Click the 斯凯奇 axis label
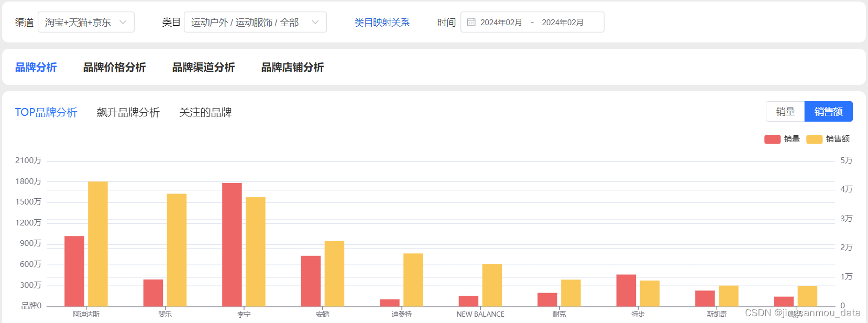868x323 pixels. [717, 314]
